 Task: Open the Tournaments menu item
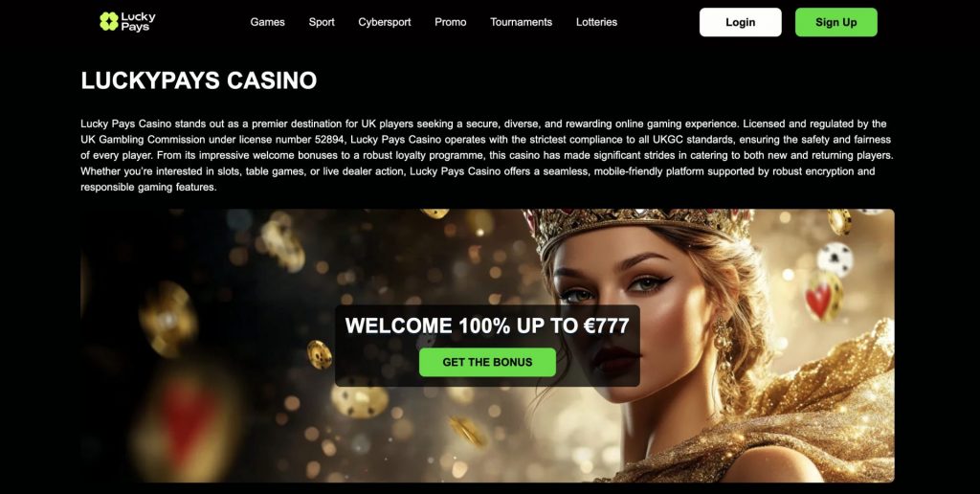tap(522, 22)
